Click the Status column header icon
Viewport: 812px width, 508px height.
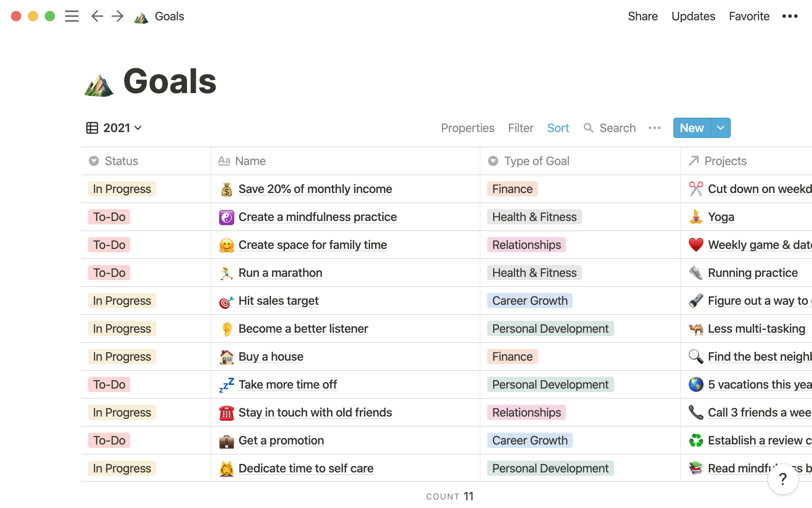point(93,160)
